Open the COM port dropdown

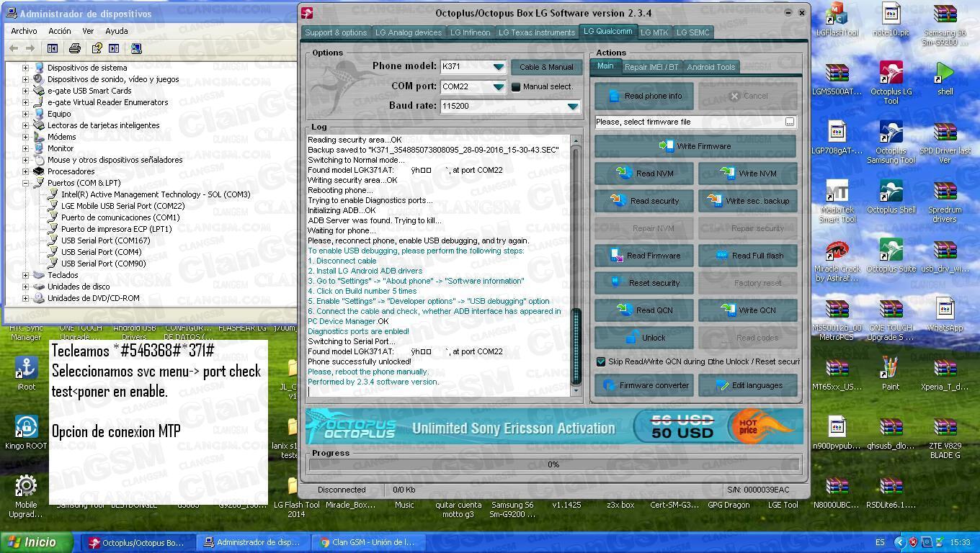498,87
